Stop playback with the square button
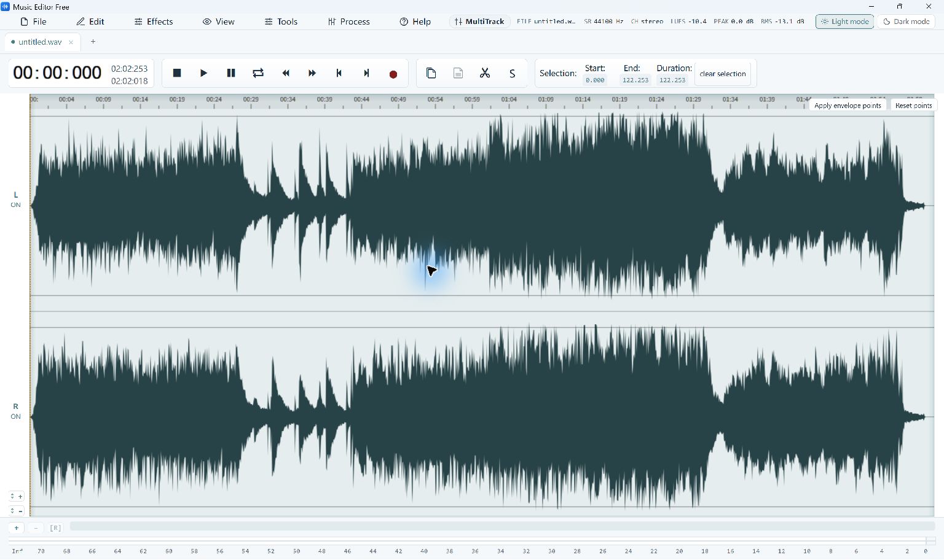Image resolution: width=944 pixels, height=560 pixels. point(177,73)
